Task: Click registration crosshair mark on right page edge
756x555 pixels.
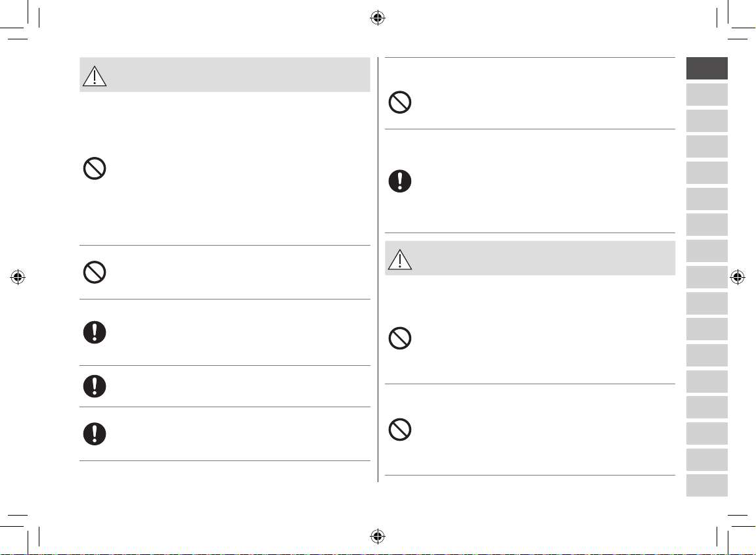Action: (737, 277)
